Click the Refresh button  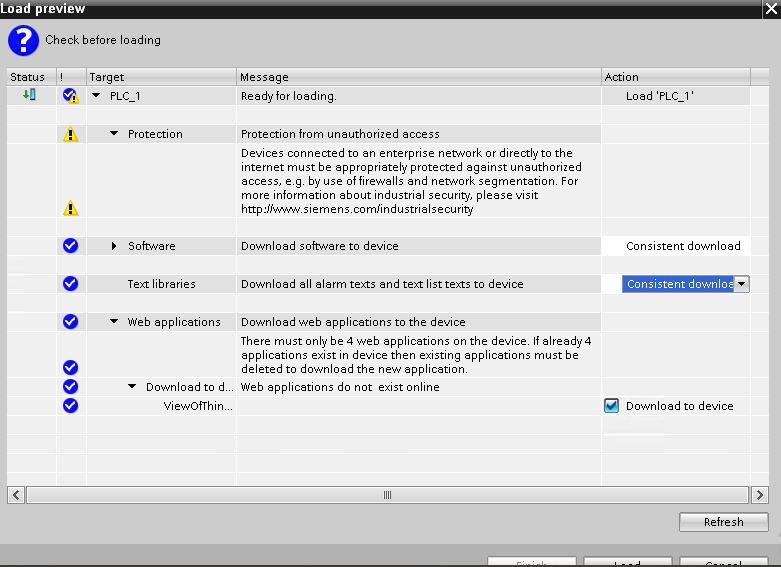(724, 522)
